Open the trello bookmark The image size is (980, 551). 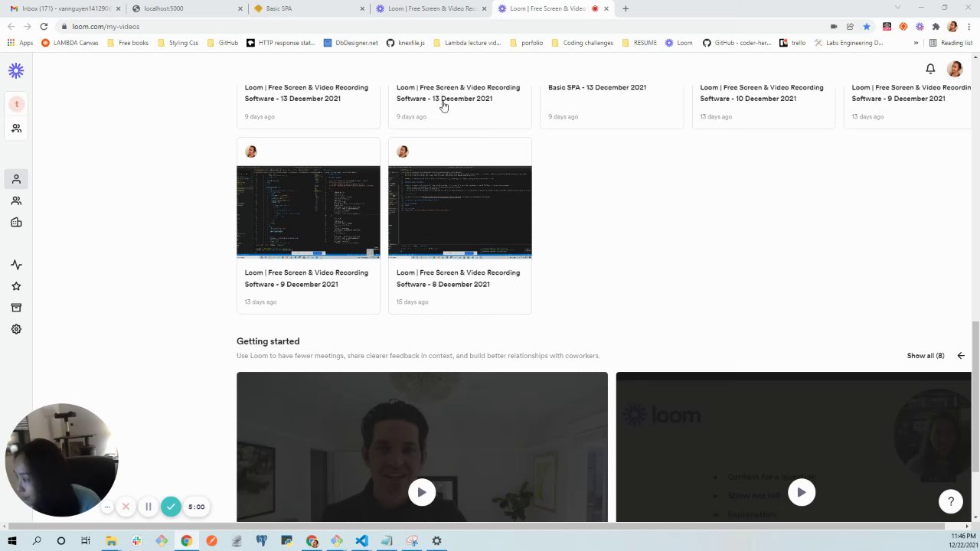[x=792, y=43]
